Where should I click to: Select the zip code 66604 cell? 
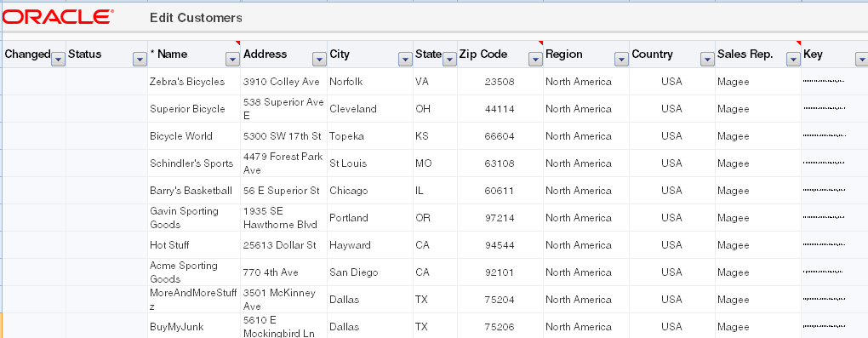[500, 135]
